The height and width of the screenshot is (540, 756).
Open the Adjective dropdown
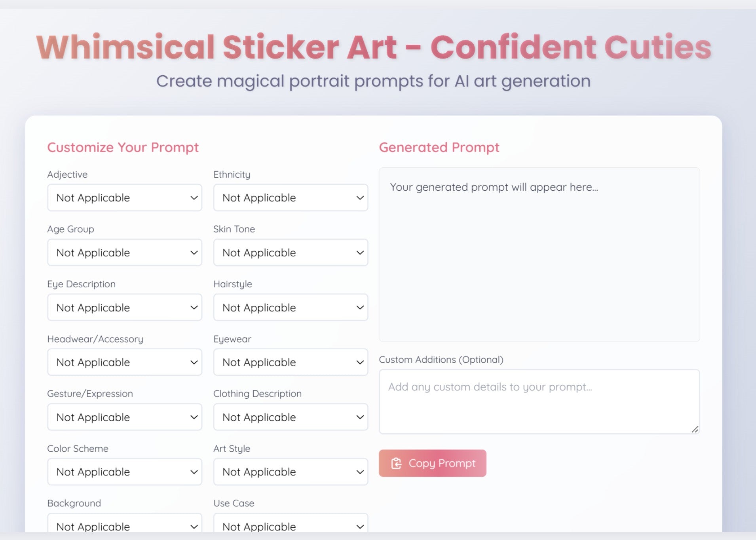coord(125,198)
